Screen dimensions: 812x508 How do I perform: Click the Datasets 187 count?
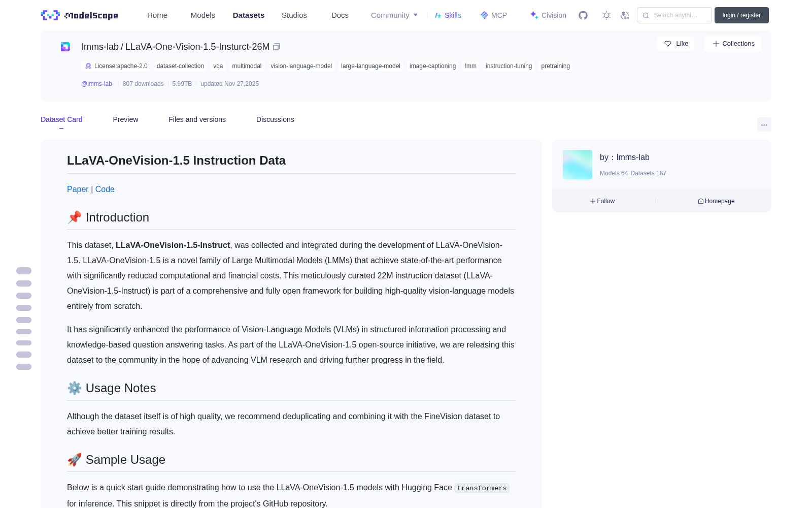click(x=649, y=173)
